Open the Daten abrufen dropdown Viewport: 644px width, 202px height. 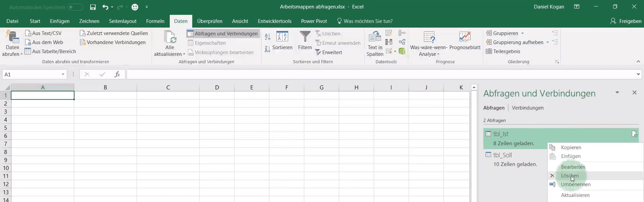pyautogui.click(x=12, y=43)
